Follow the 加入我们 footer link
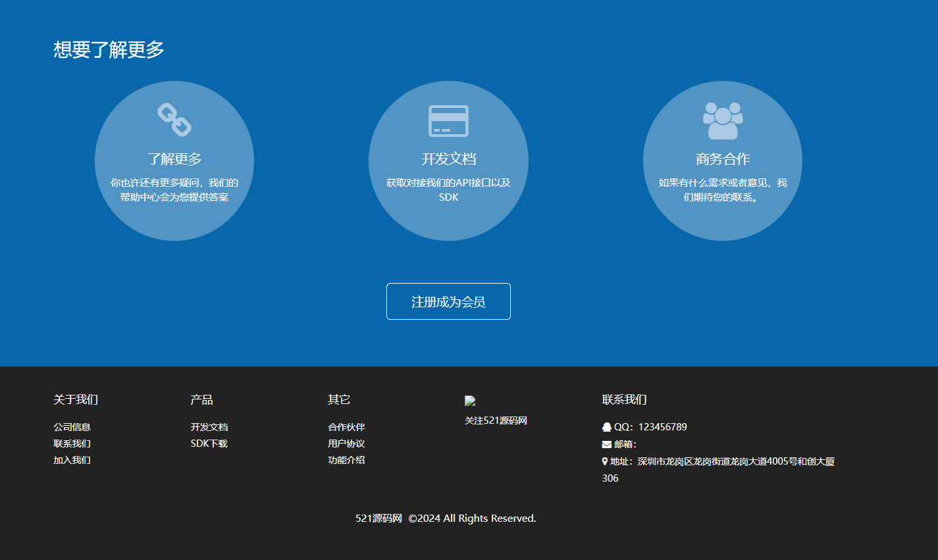938x560 pixels. click(72, 460)
